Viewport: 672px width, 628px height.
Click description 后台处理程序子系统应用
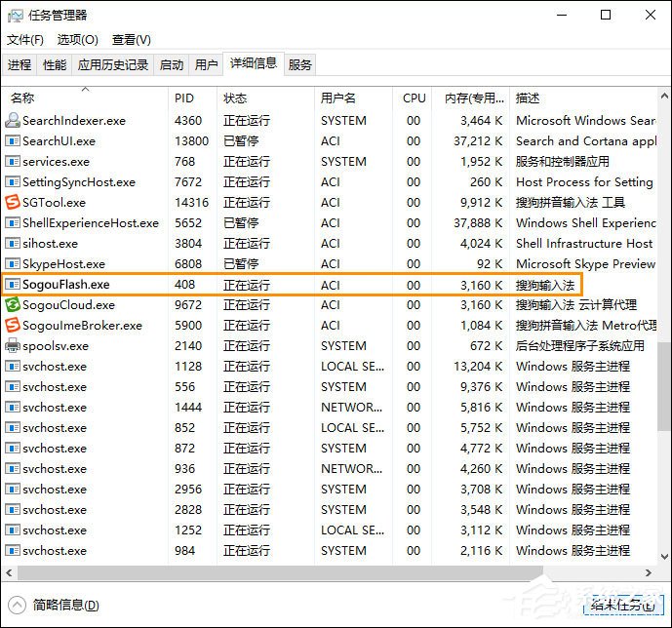580,346
